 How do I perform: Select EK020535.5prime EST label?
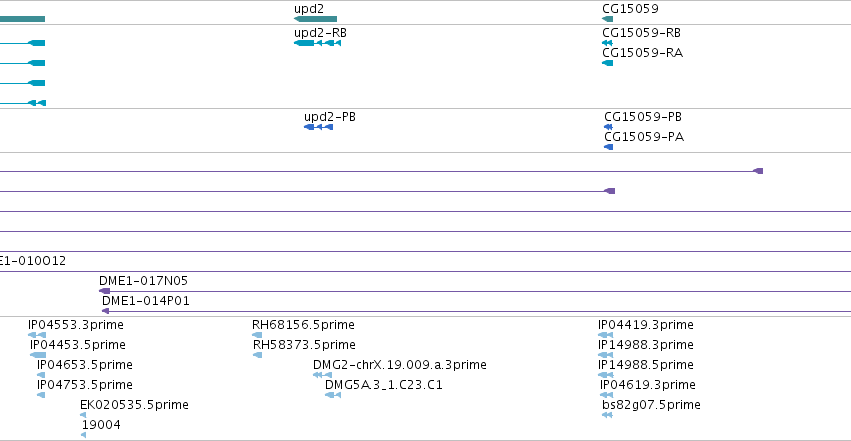pos(134,405)
